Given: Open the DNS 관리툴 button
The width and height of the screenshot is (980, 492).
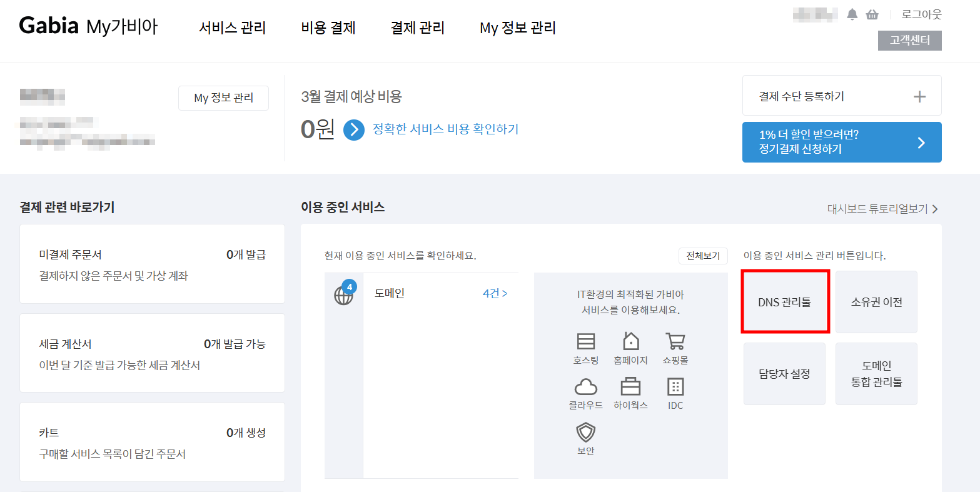Looking at the screenshot, I should [784, 302].
